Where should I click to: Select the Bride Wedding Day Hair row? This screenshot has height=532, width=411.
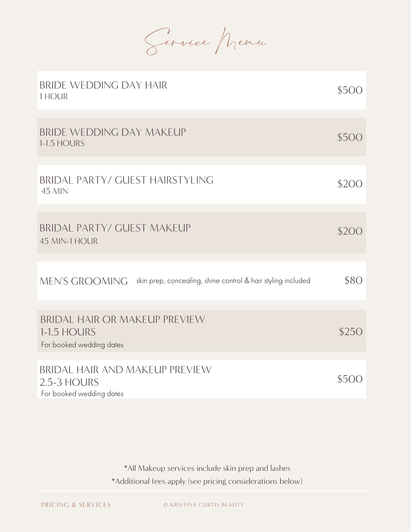click(201, 90)
